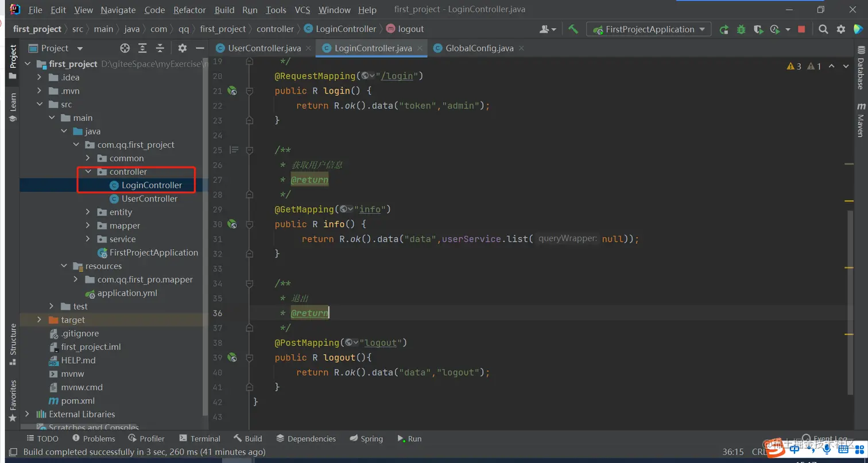Expand the entity package folder
The height and width of the screenshot is (463, 868).
[x=88, y=212]
